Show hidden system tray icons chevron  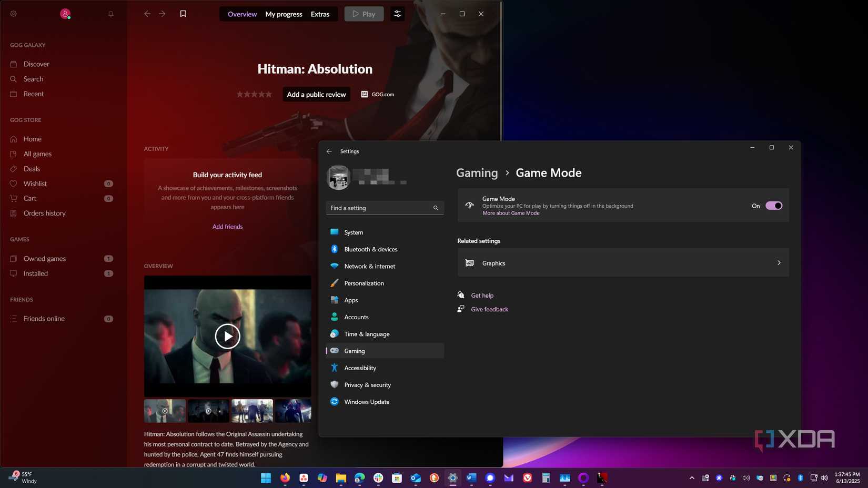click(692, 478)
